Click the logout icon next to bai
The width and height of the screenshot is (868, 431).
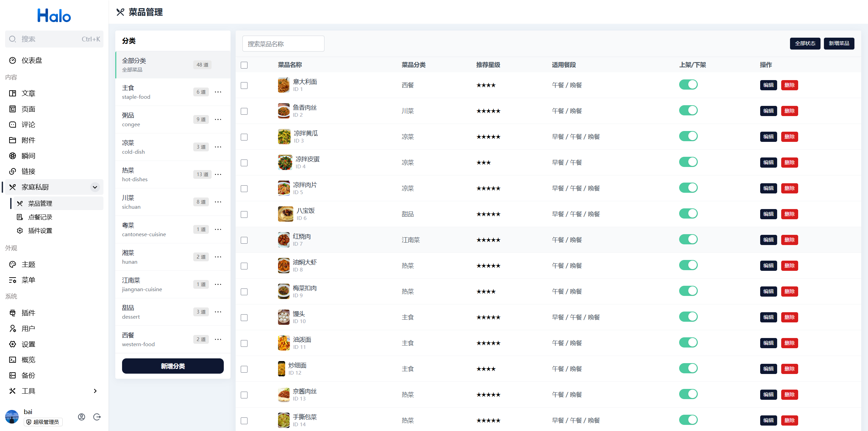coord(97,417)
